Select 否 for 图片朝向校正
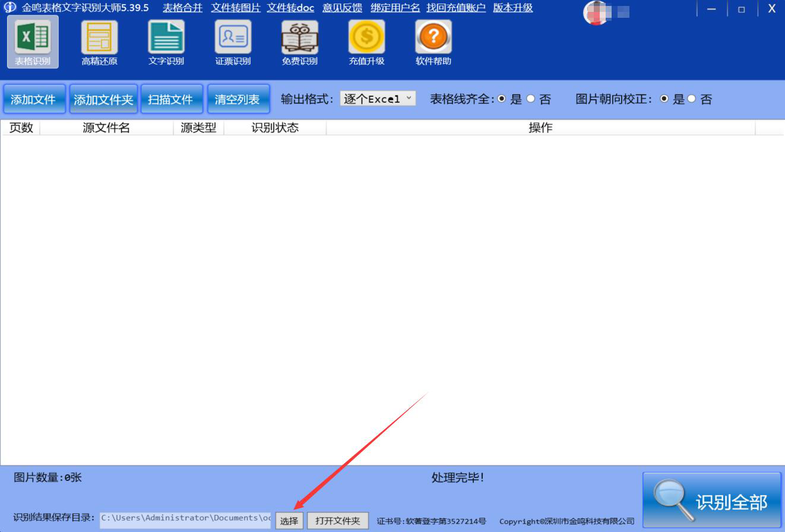 [691, 99]
